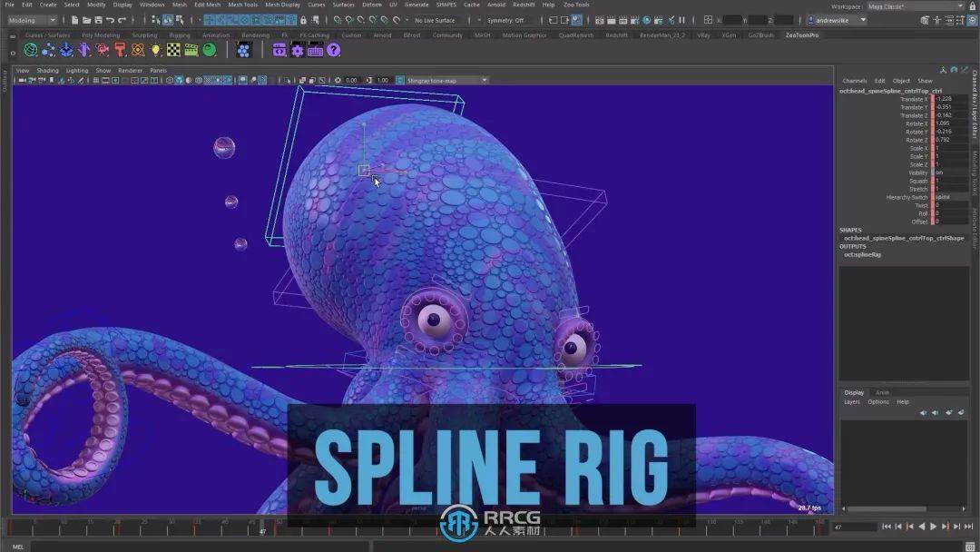Switch to the Rigging shelf tab

[x=181, y=34]
